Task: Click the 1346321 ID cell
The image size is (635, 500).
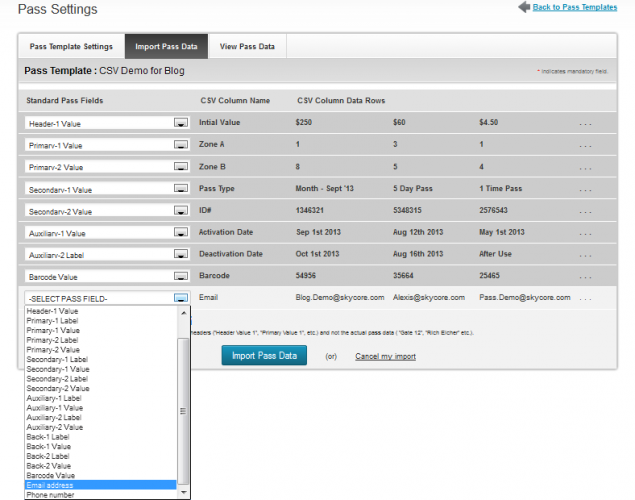Action: pyautogui.click(x=309, y=210)
